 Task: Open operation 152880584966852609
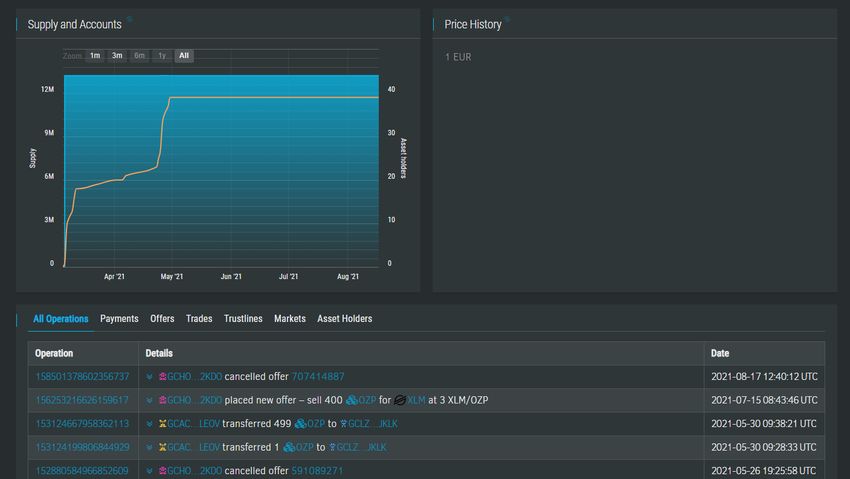point(82,471)
